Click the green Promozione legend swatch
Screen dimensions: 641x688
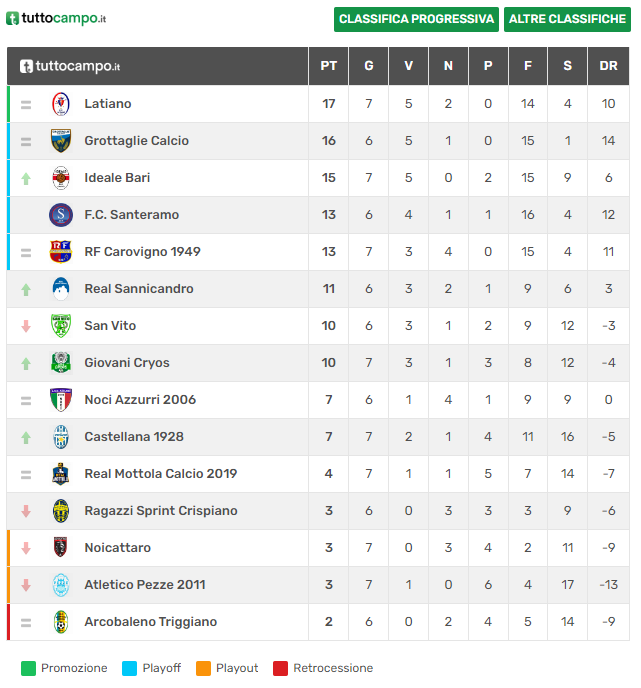(28, 668)
